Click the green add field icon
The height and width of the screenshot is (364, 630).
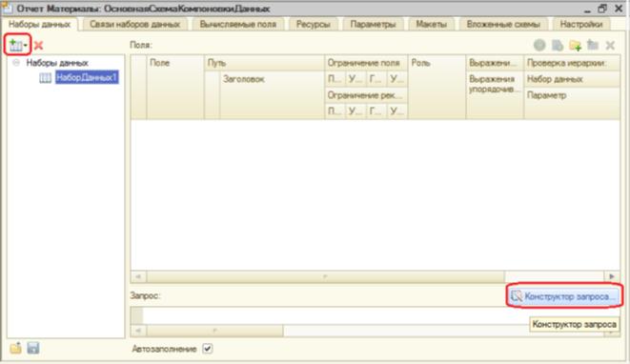pyautogui.click(x=539, y=46)
